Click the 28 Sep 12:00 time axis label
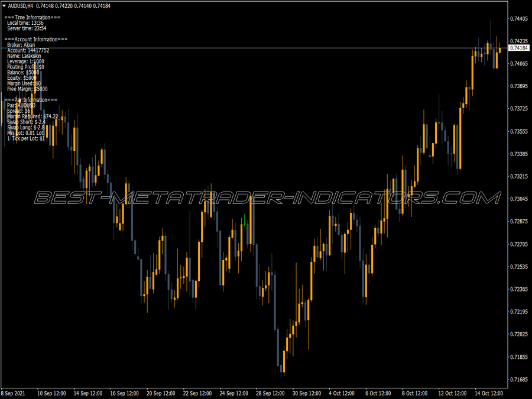 (270, 393)
